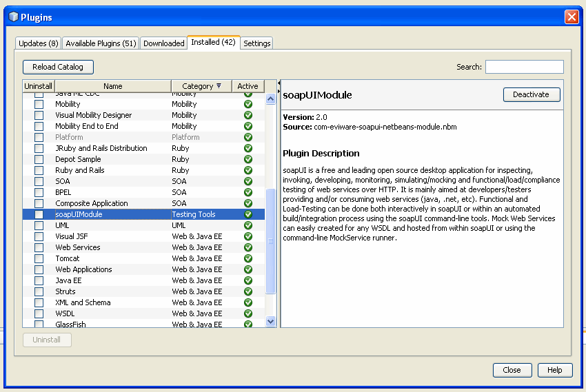This screenshot has height=392, width=586.
Task: Click the BPEL active checkmark icon
Action: pos(247,192)
